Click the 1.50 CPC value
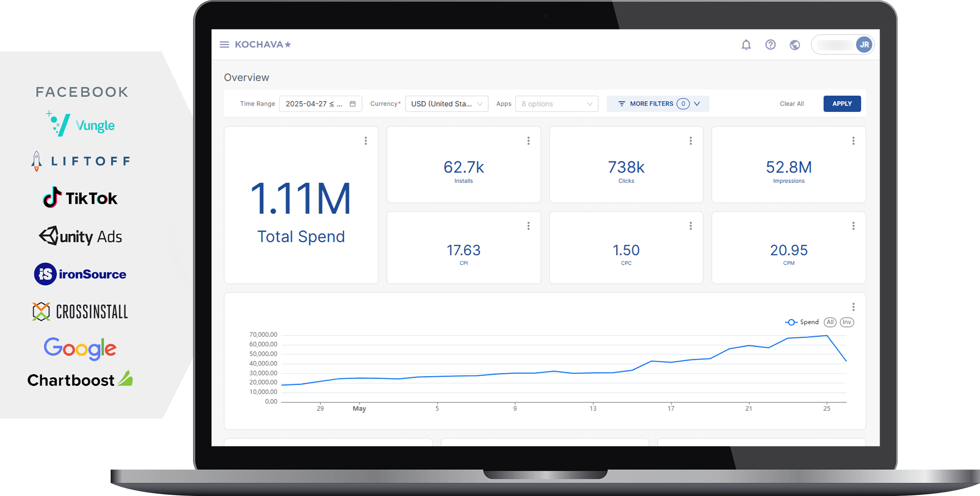 (626, 250)
